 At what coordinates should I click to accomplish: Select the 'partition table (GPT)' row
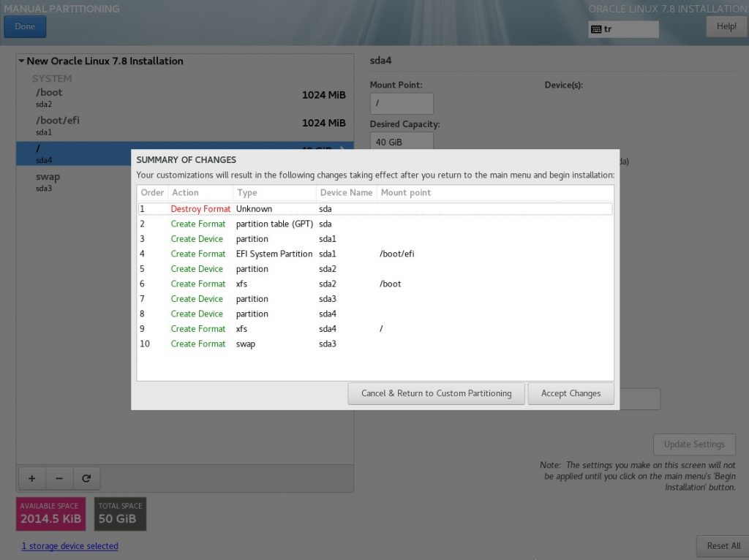pos(375,224)
